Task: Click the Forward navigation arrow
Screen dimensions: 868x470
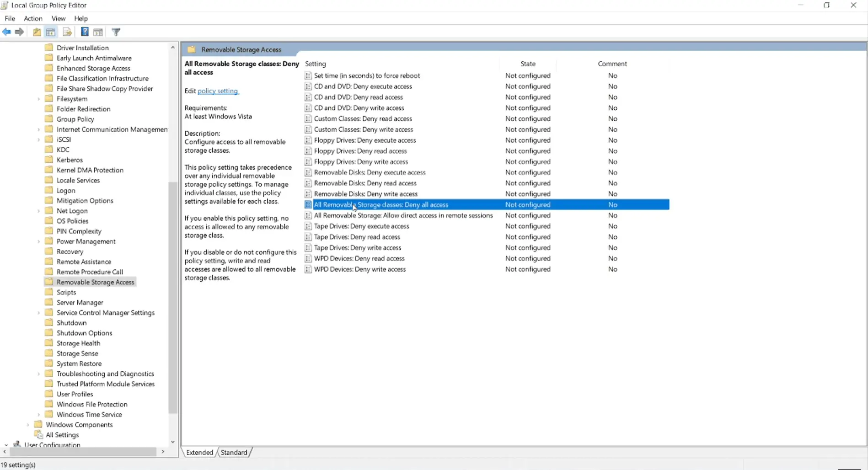Action: click(x=19, y=32)
